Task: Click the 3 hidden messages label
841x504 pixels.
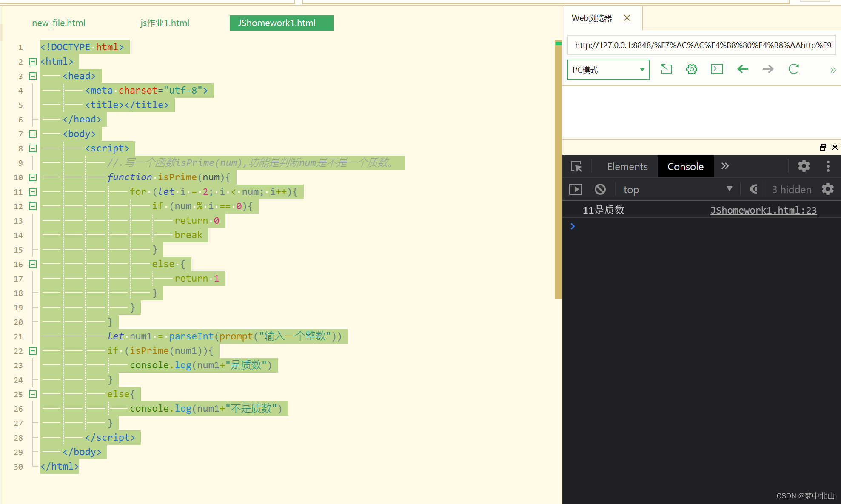Action: click(x=791, y=189)
